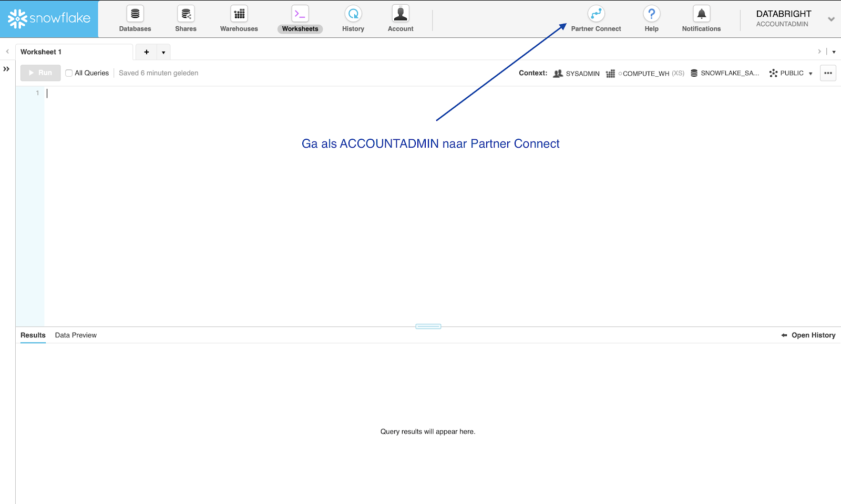Open the Partner Connect icon

point(596,14)
